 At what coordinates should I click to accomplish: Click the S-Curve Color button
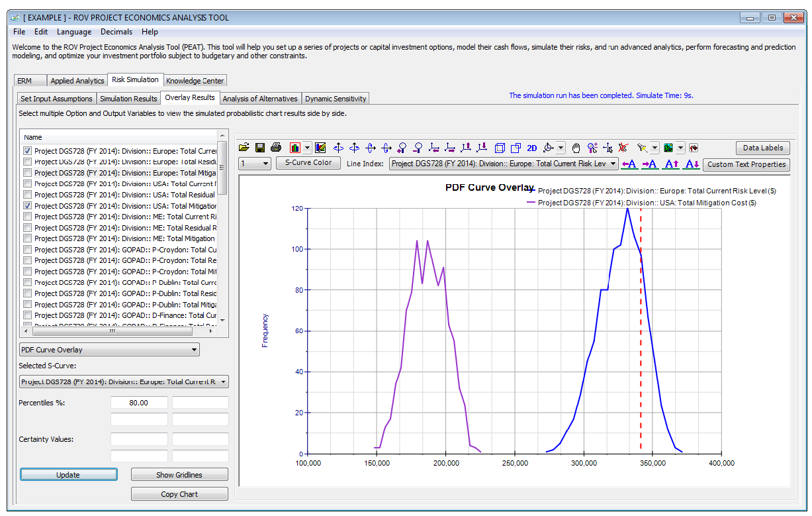pyautogui.click(x=308, y=163)
